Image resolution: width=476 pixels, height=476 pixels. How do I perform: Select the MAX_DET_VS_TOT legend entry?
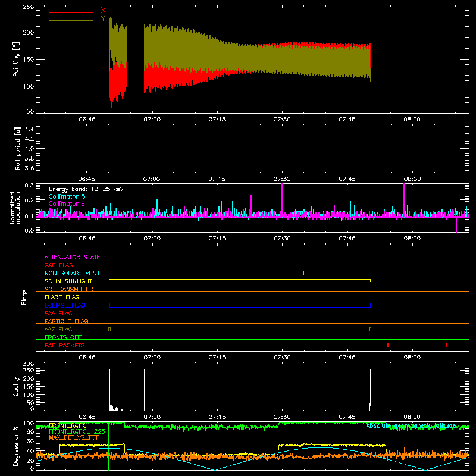[x=74, y=437]
